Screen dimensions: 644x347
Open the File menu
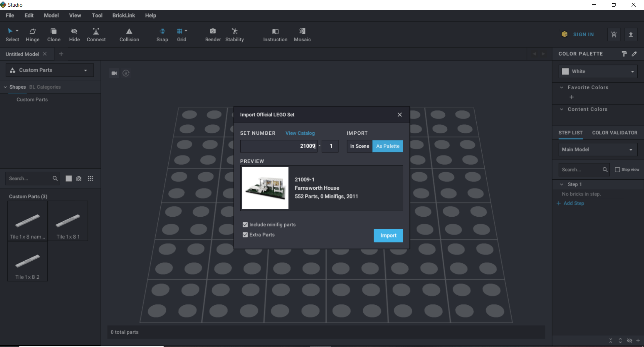10,15
